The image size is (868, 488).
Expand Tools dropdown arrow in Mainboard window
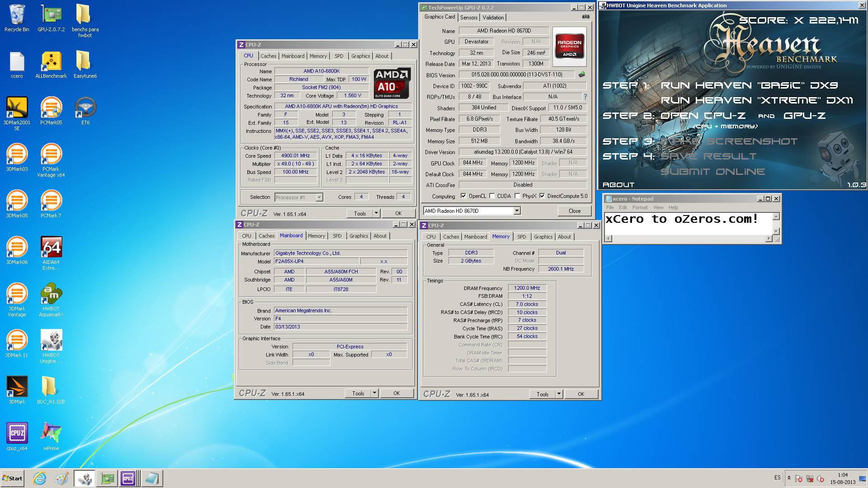[x=374, y=394]
